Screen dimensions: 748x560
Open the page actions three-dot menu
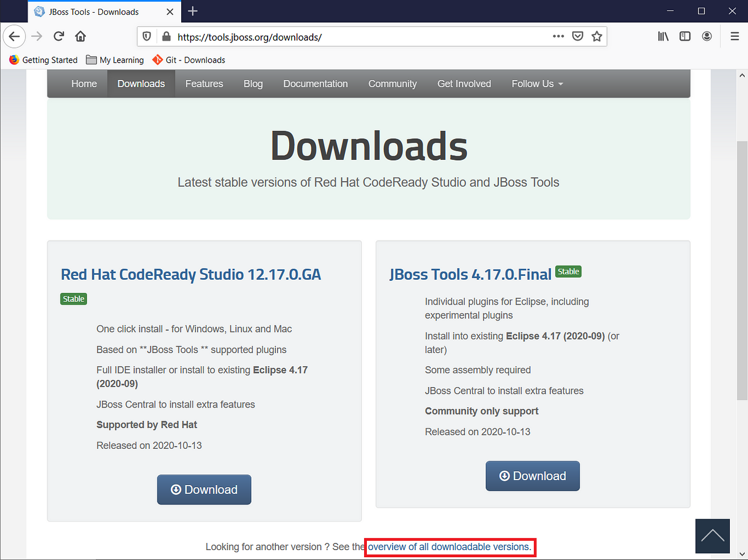(559, 36)
